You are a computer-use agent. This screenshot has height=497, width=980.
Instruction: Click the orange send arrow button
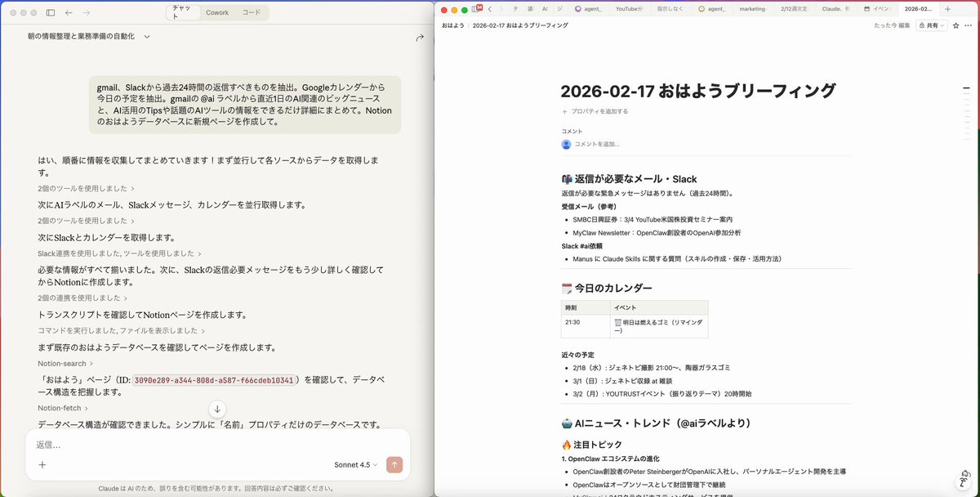pos(394,464)
